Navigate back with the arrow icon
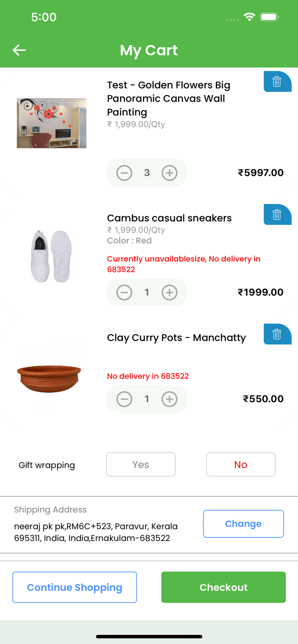298x644 pixels. [x=19, y=50]
